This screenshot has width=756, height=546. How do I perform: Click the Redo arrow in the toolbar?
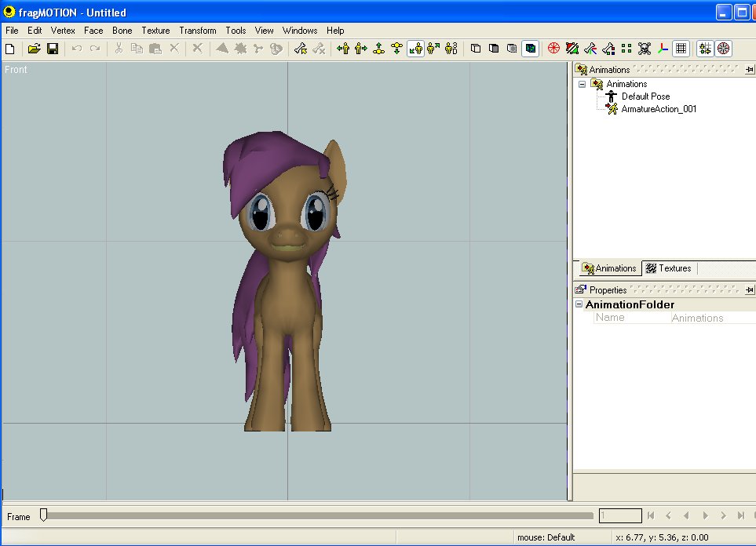coord(95,49)
